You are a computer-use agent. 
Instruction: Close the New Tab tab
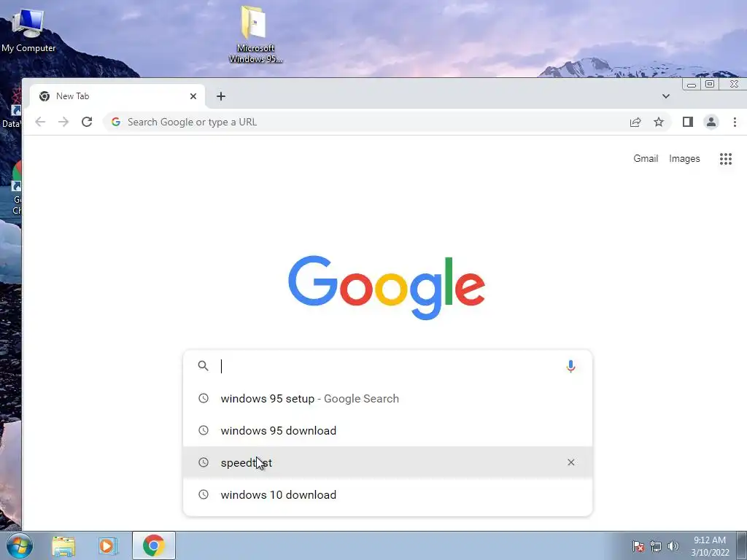pos(193,97)
